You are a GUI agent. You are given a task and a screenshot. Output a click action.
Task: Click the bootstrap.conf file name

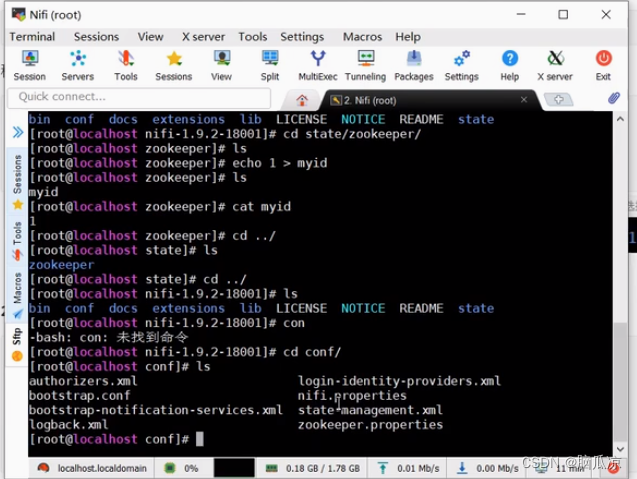tap(80, 396)
